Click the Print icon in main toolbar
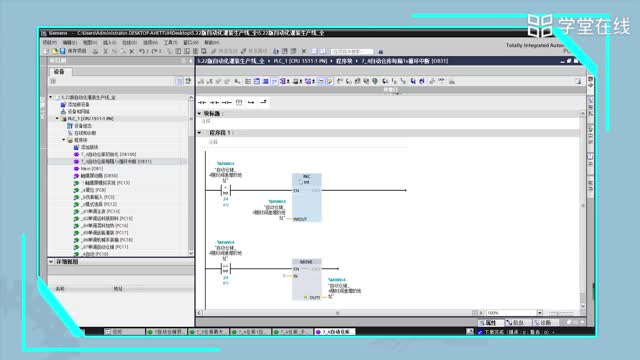This screenshot has height=360, width=640. point(95,51)
